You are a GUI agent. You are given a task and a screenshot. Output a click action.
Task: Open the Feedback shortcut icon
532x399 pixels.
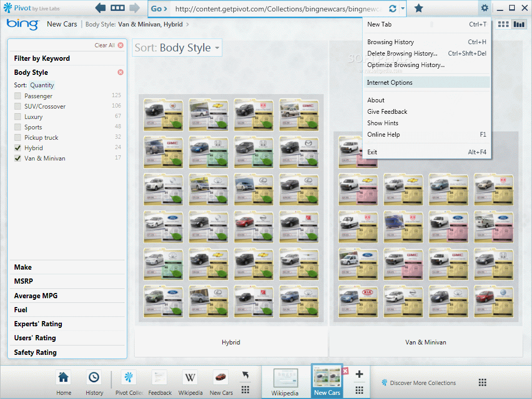[x=159, y=377]
